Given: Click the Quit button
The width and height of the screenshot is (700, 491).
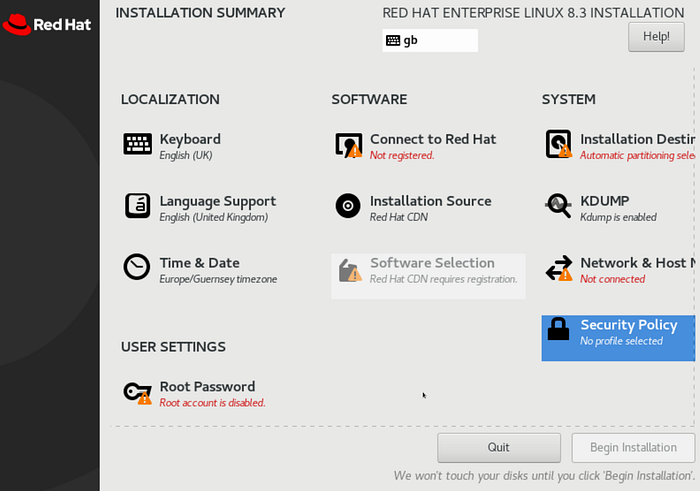Looking at the screenshot, I should pyautogui.click(x=499, y=448).
